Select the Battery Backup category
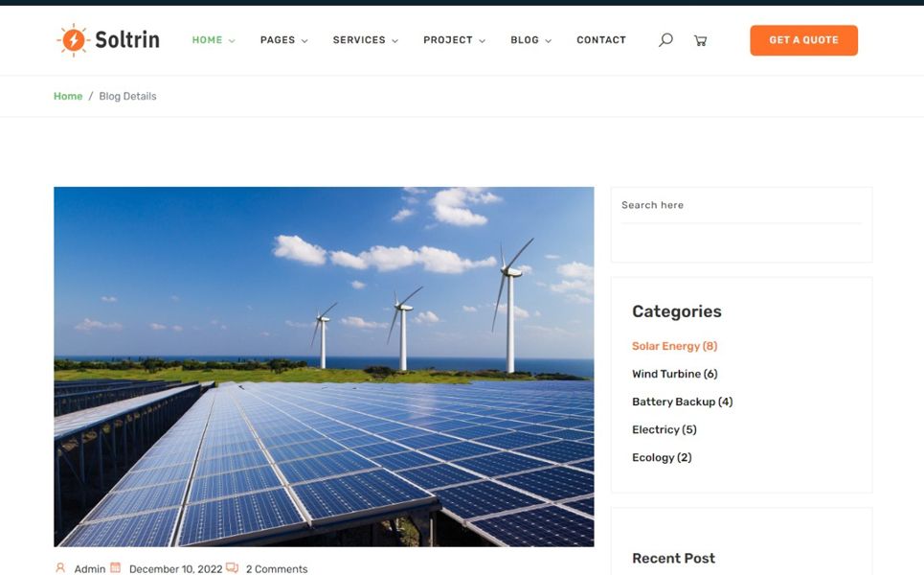This screenshot has height=575, width=924. (682, 402)
